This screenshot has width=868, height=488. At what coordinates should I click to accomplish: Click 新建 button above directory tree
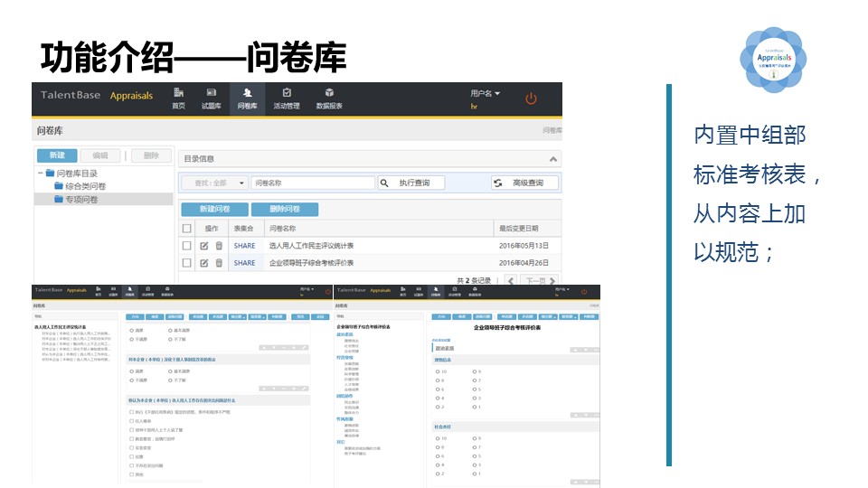pos(57,155)
